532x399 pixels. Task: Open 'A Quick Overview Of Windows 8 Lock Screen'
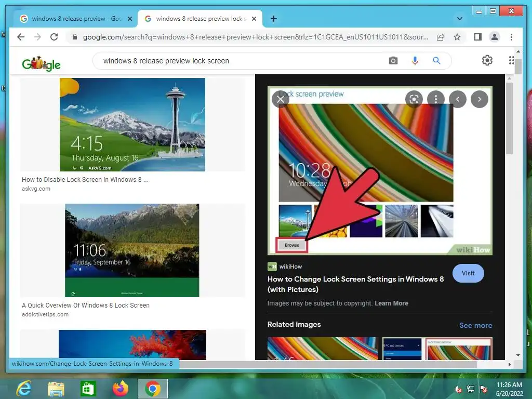[x=86, y=305]
